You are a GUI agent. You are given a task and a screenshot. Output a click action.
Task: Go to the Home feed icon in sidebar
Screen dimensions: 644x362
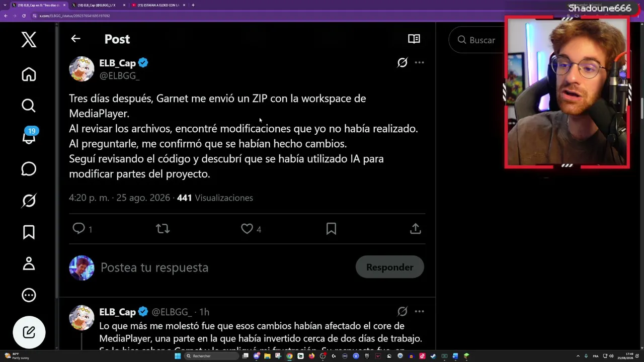(x=29, y=74)
